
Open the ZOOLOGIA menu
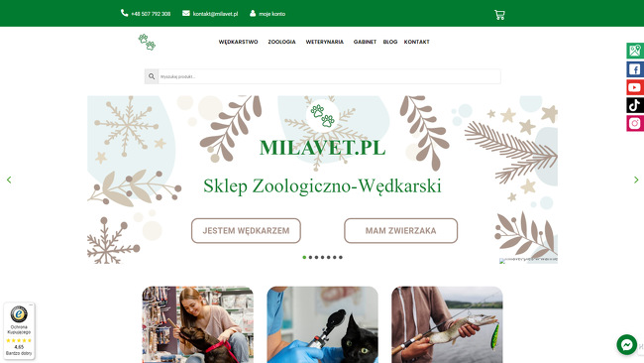click(x=281, y=42)
